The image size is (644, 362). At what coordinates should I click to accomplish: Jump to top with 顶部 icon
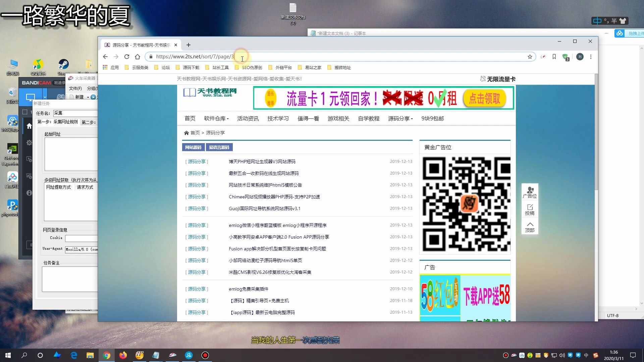coord(530,227)
